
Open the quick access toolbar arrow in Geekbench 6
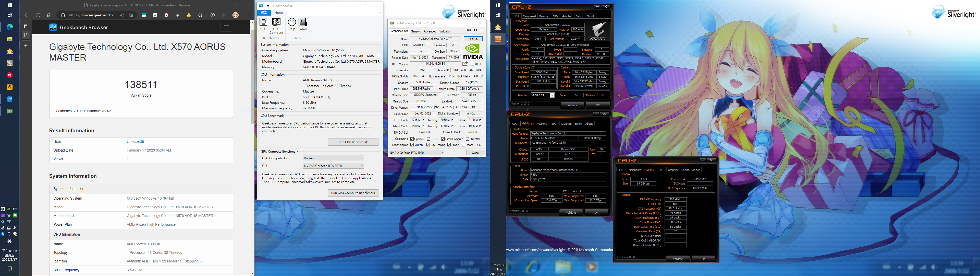(x=268, y=6)
